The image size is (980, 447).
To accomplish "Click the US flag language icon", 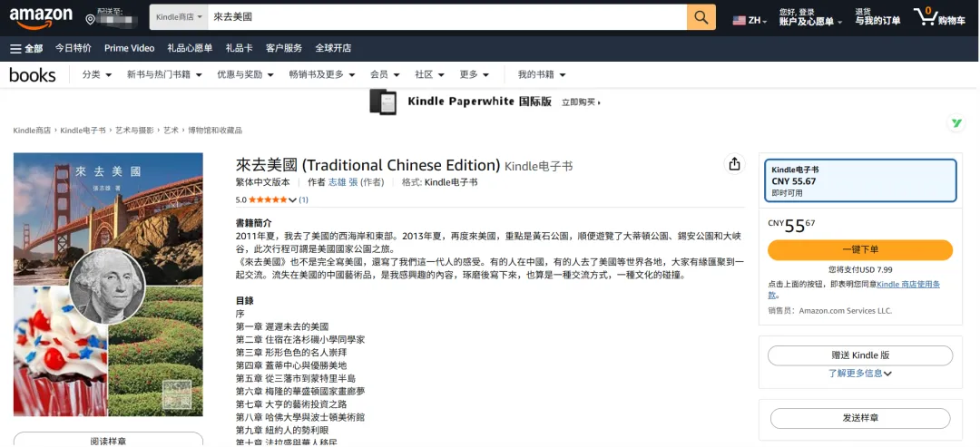I will pyautogui.click(x=740, y=21).
